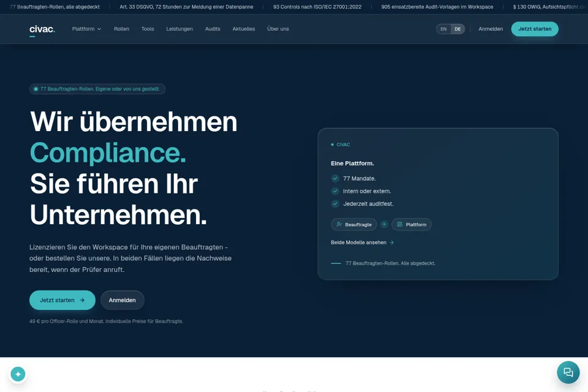The image size is (588, 392).
Task: Click the civac logo
Action: (x=42, y=29)
